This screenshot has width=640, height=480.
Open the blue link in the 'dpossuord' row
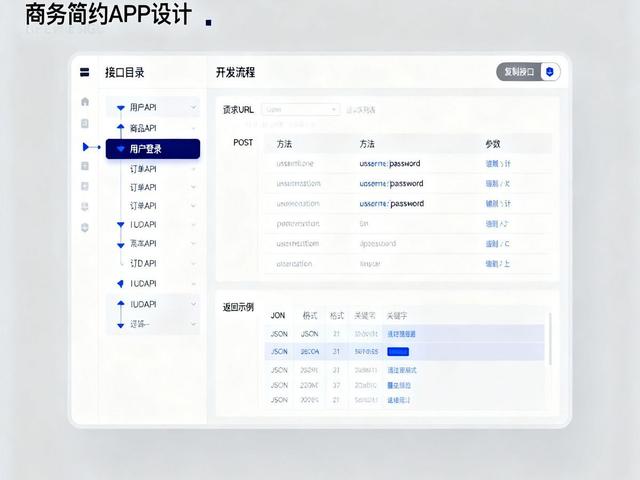497,244
